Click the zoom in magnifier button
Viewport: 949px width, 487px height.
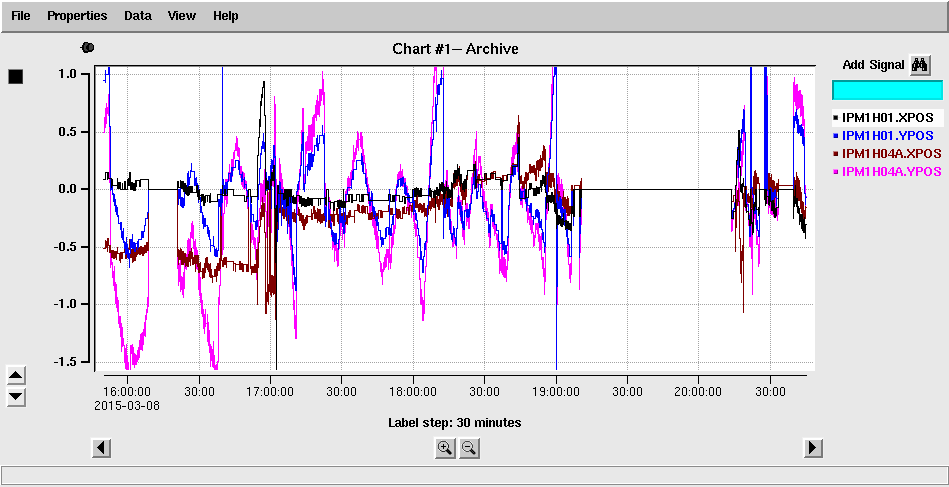445,448
